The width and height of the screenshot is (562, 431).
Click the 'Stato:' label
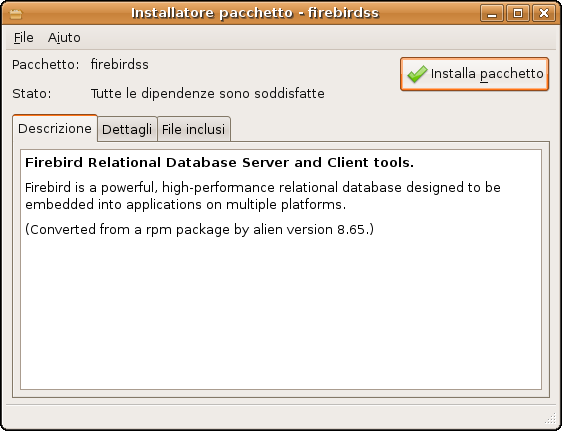(32, 94)
